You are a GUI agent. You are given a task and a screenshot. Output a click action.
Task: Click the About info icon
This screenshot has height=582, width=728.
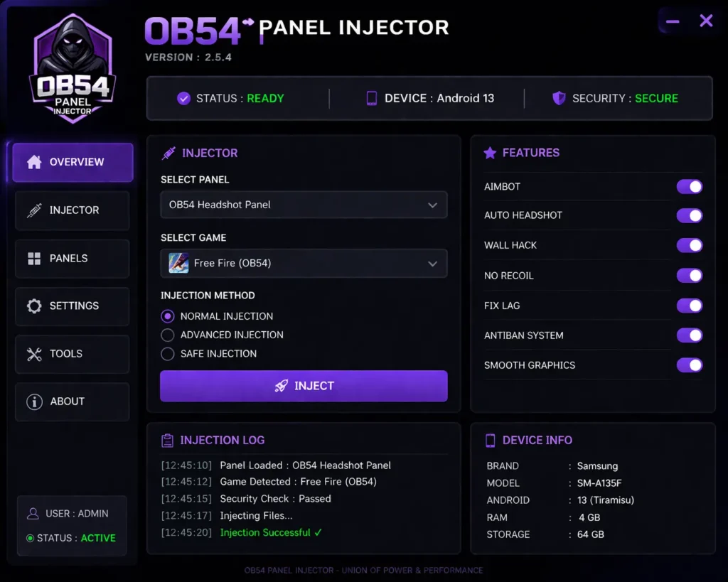(x=36, y=401)
